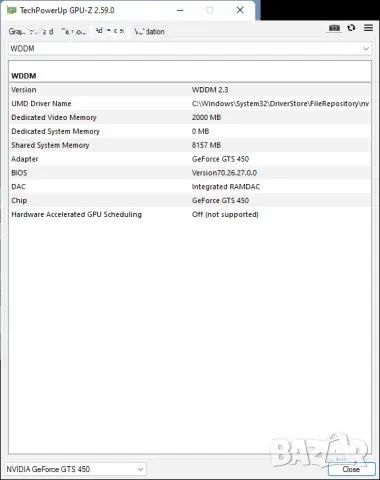Select Hardware Accelerated GPU Scheduling label

(77, 214)
